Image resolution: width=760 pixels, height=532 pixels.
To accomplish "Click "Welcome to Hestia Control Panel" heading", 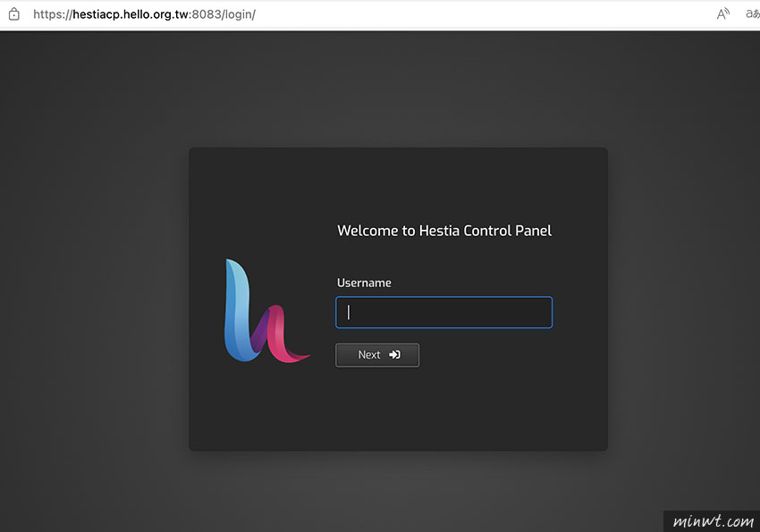I will tap(444, 231).
